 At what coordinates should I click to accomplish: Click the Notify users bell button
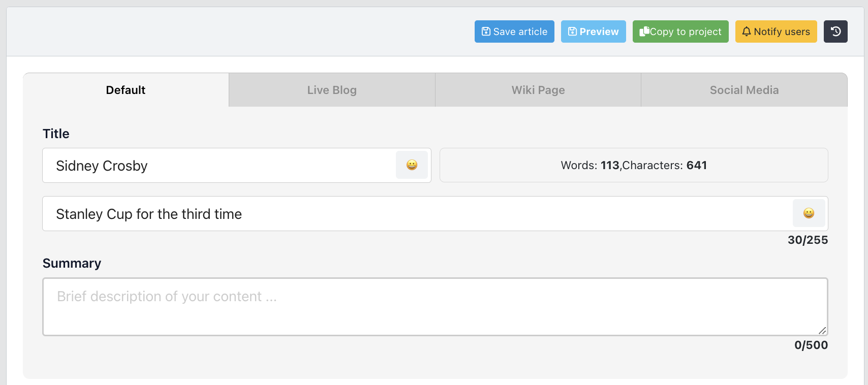[776, 31]
